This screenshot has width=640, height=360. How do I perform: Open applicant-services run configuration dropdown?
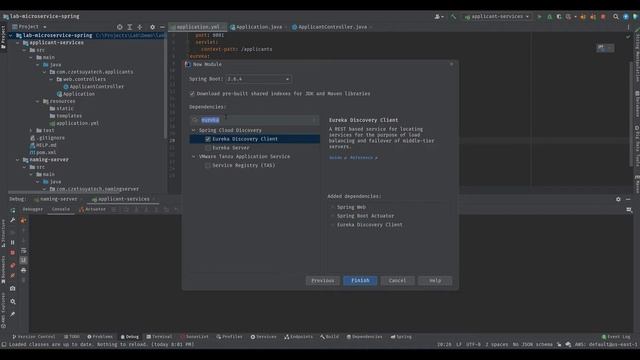pos(497,17)
